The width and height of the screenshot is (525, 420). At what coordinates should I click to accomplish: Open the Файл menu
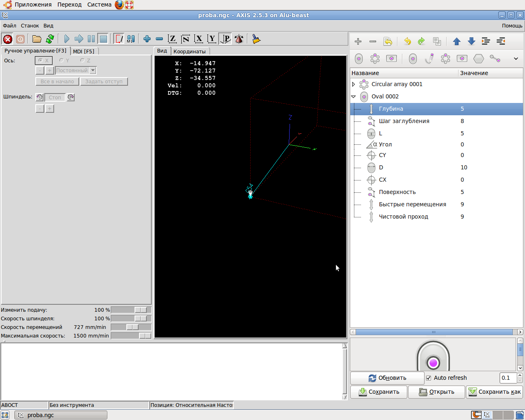9,26
